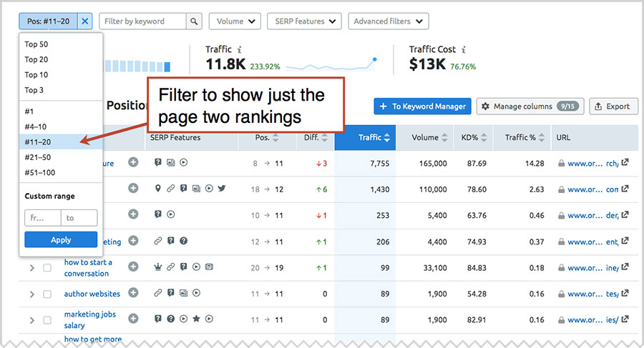Click the Twitter SERP feature icon in the 110,000 row
644x348 pixels.
(x=222, y=189)
